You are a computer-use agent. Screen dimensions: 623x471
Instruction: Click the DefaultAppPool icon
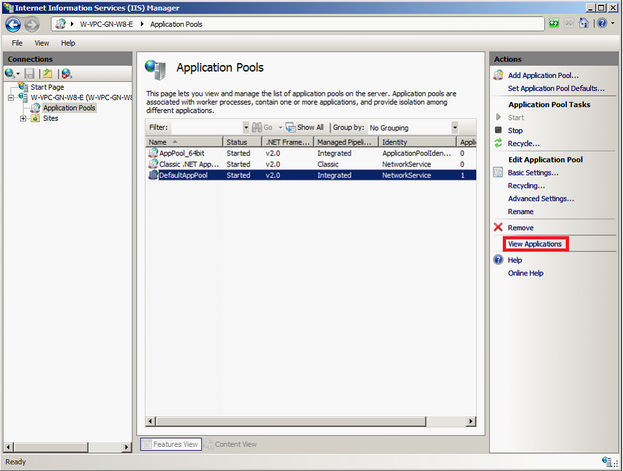(153, 175)
